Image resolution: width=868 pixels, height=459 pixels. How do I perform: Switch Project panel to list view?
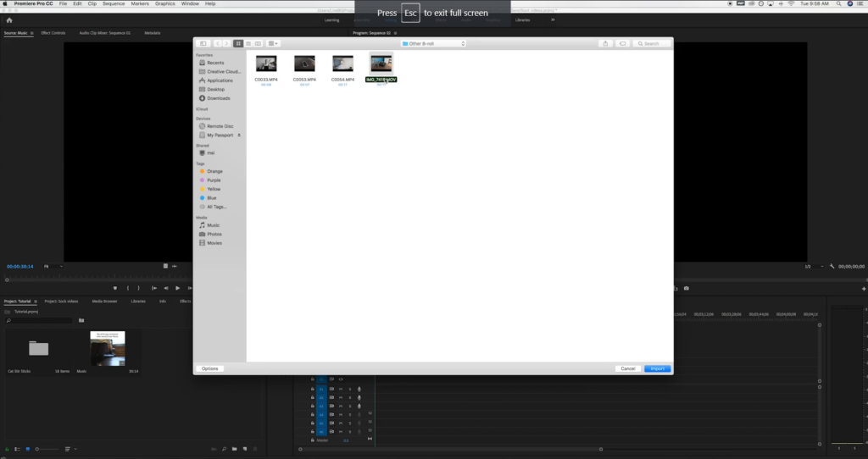[17, 449]
